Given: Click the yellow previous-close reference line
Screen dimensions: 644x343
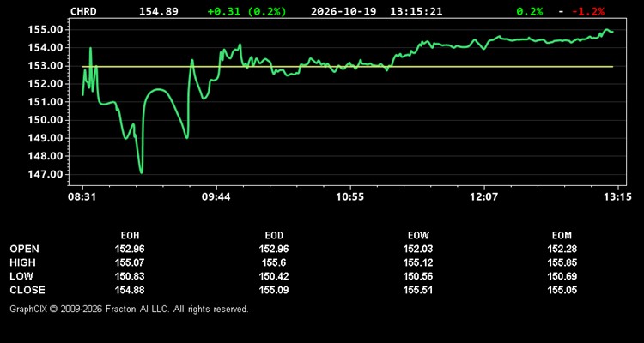Looking at the screenshot, I should [348, 67].
